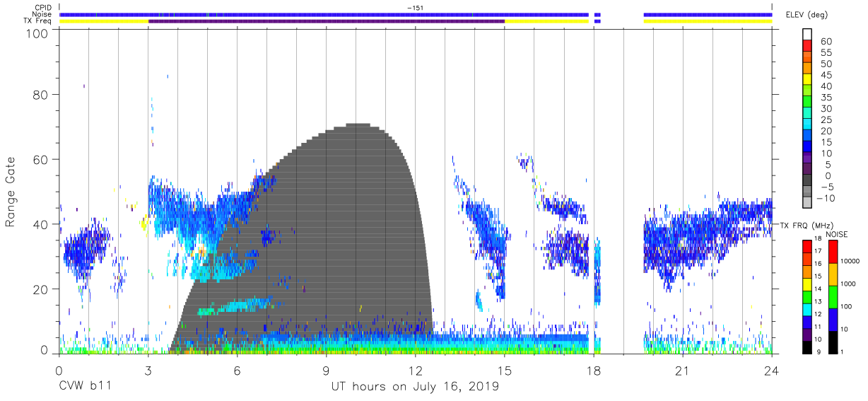Pick yellow 14–15 MHz TX FRQ swatch

coord(807,283)
